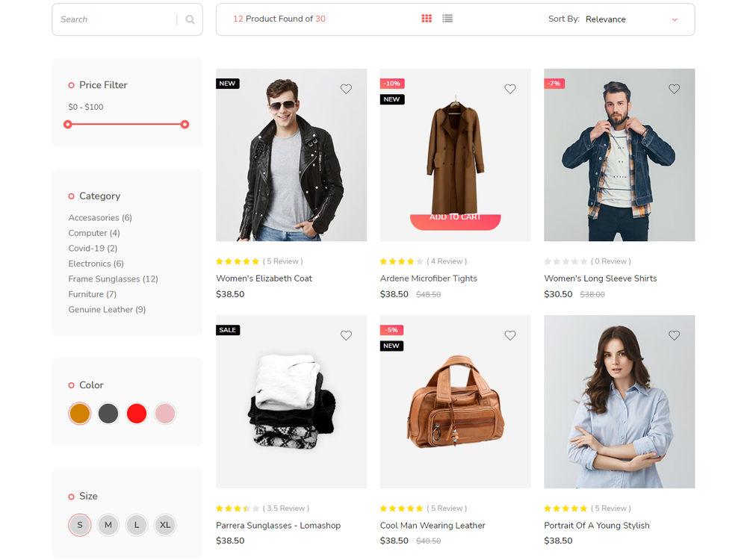Add Women's Long Sleeve Shirts to wishlist

(674, 89)
